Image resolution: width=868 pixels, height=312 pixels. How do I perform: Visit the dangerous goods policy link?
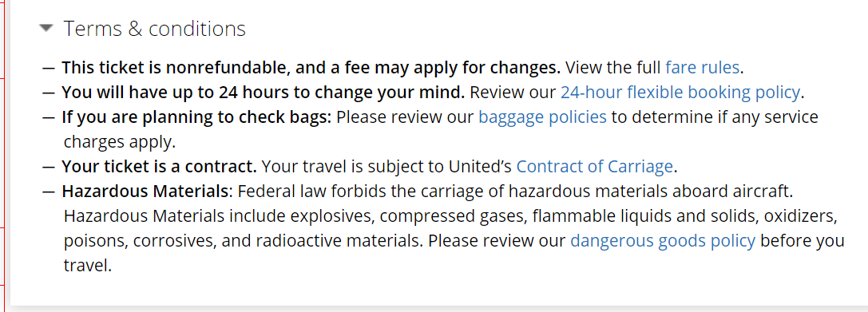663,241
